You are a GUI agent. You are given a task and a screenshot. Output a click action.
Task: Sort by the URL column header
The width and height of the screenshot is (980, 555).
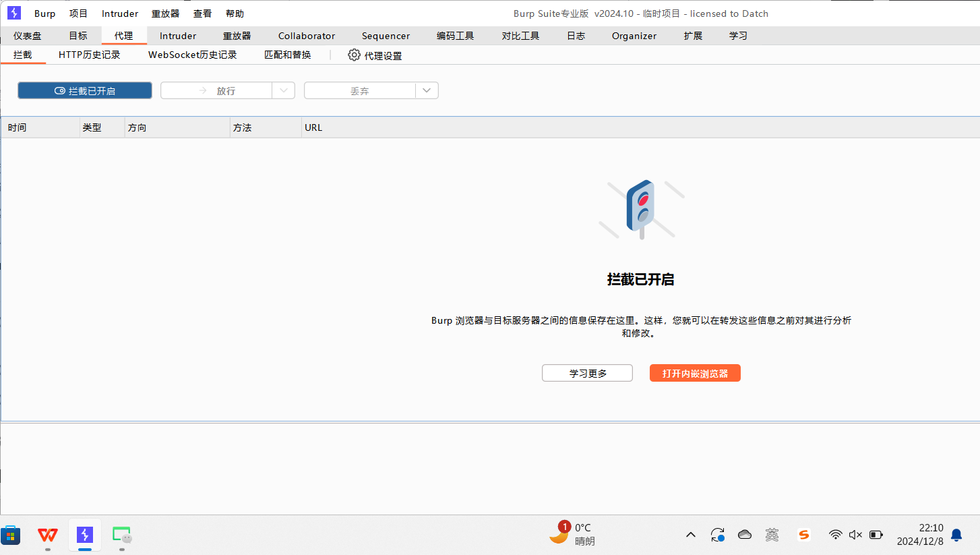tap(640, 127)
